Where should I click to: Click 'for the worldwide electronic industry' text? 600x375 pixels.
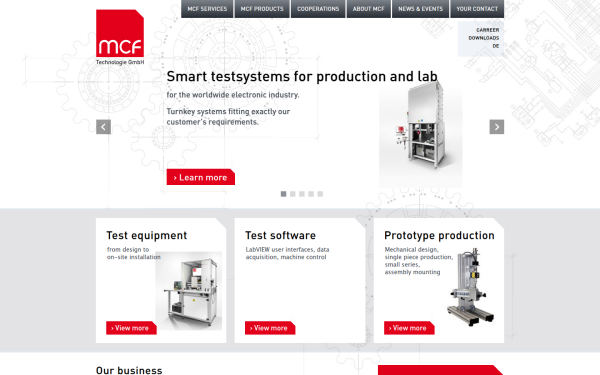(233, 95)
